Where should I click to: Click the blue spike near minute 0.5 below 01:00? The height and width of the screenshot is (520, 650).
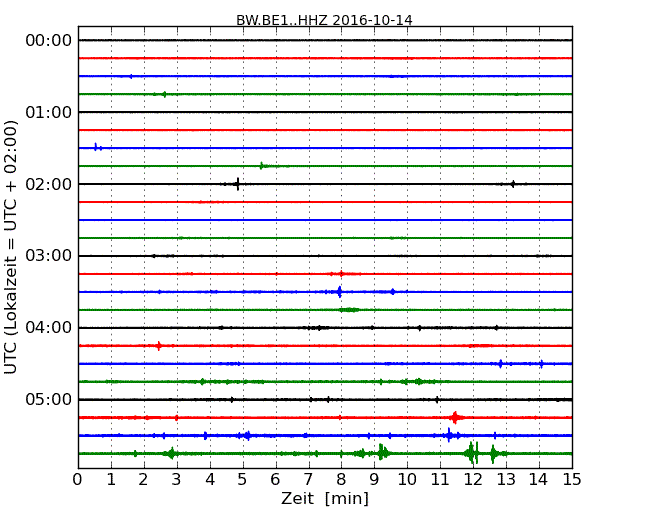96,147
